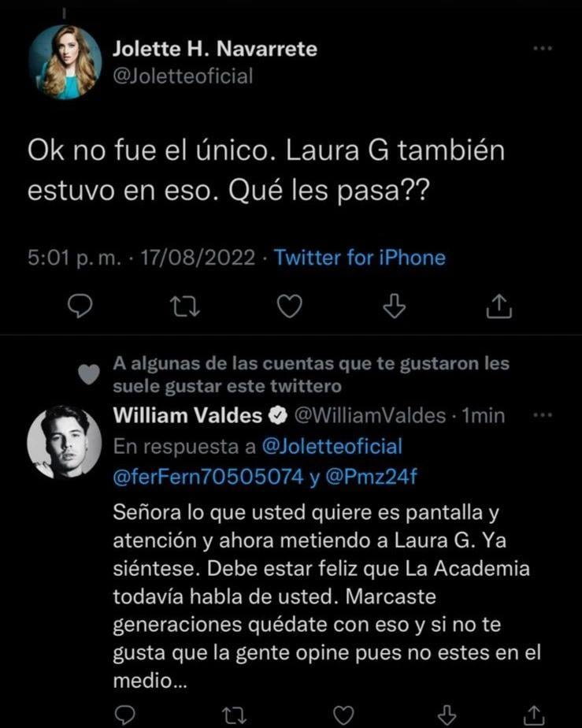Share William Valdes' reply

(x=535, y=715)
